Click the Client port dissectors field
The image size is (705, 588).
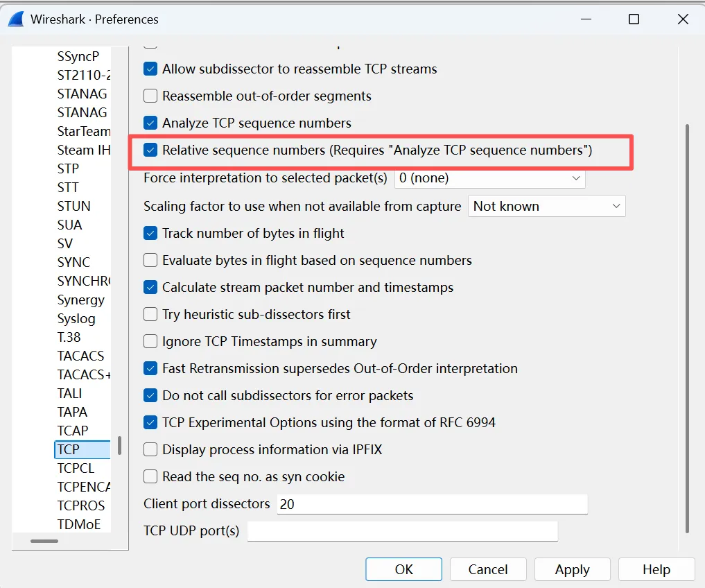point(431,504)
